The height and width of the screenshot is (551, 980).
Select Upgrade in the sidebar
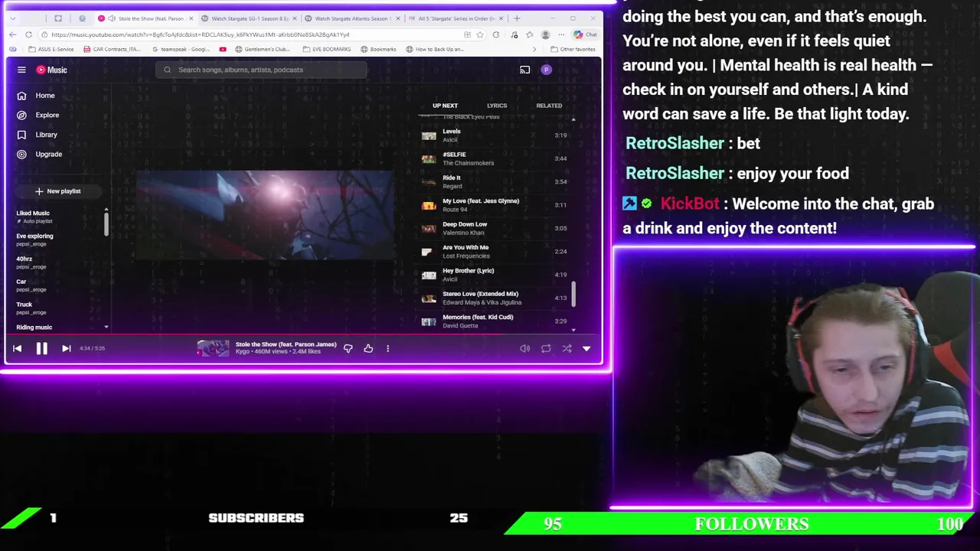pos(40,154)
